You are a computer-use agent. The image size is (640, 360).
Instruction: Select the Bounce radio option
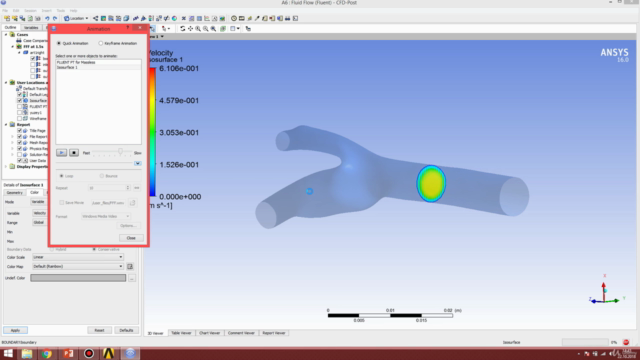[x=102, y=176]
